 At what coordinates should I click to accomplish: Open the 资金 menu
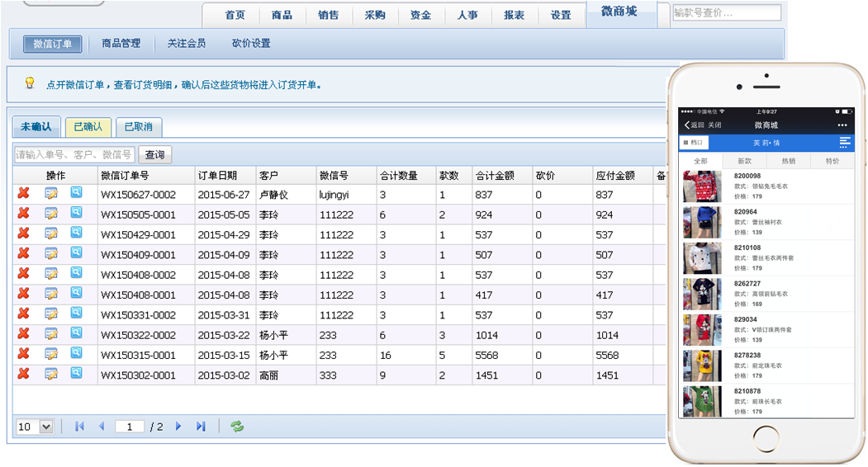(x=420, y=15)
